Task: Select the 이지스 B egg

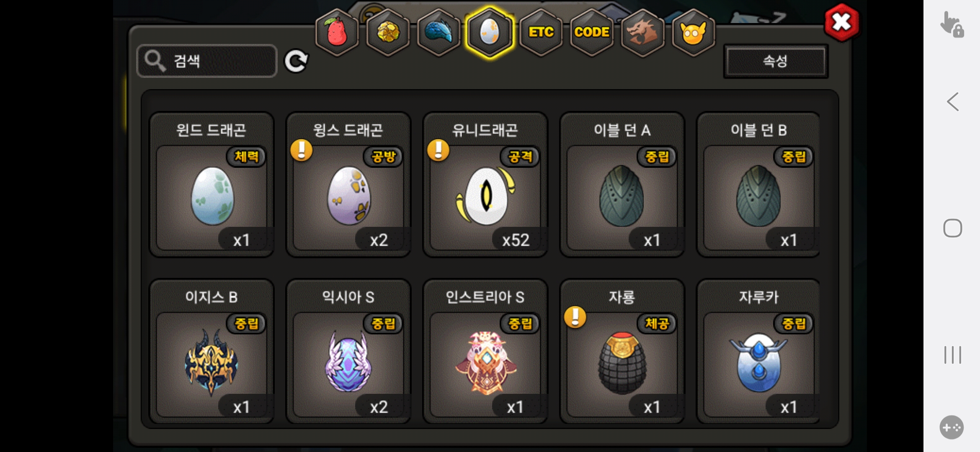Action: (x=212, y=352)
